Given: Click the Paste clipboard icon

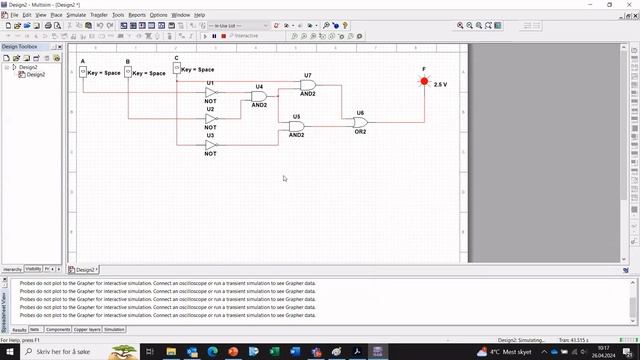Looking at the screenshot, I should coord(89,26).
